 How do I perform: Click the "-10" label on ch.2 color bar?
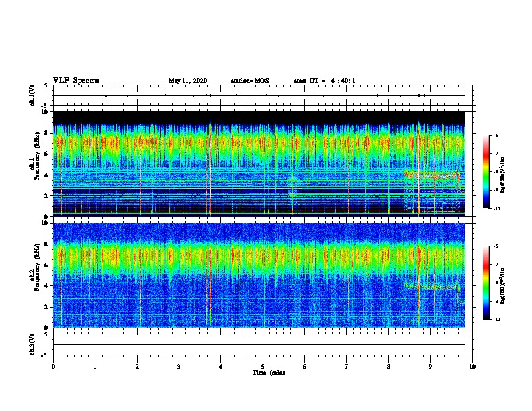[497, 320]
